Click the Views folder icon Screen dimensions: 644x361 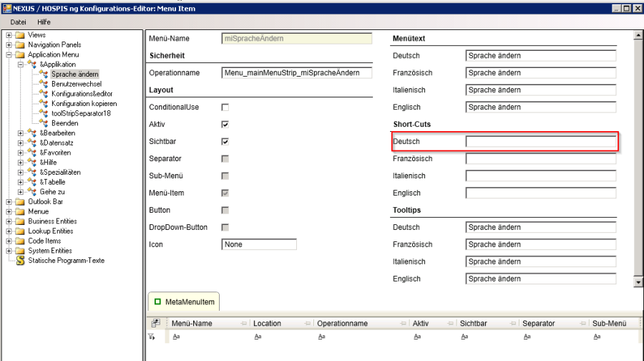20,34
